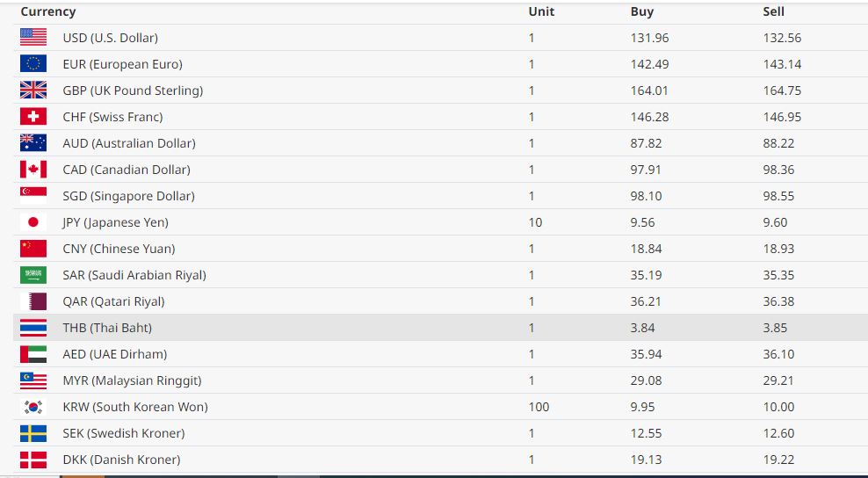Click the United States flag icon
868x478 pixels.
pyautogui.click(x=33, y=38)
